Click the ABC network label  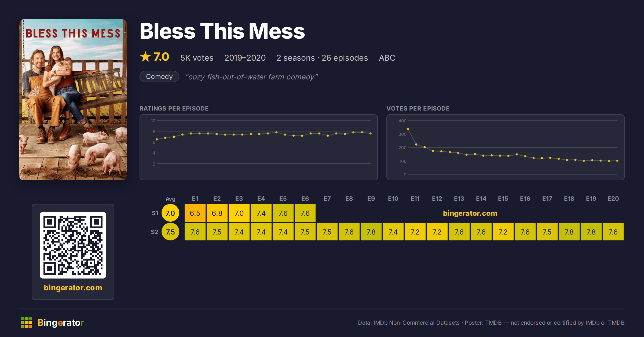pos(387,58)
